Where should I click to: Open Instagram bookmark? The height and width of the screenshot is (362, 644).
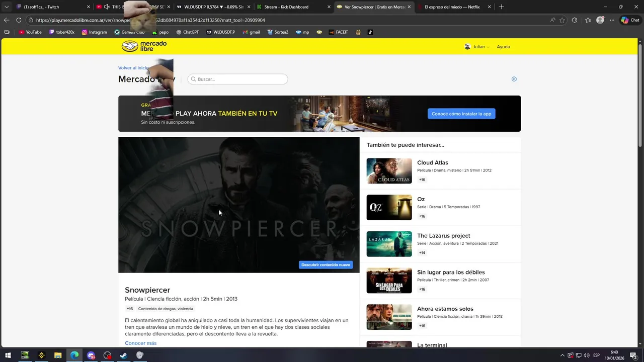(94, 32)
